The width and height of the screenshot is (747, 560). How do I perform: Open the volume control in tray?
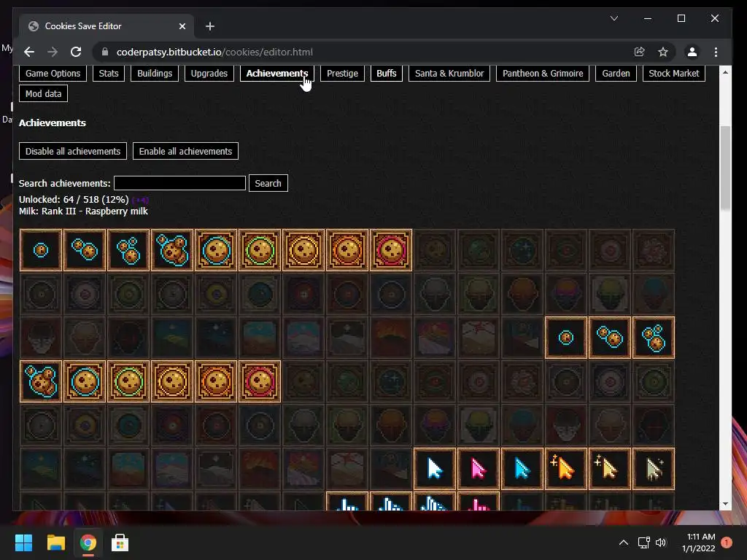661,542
